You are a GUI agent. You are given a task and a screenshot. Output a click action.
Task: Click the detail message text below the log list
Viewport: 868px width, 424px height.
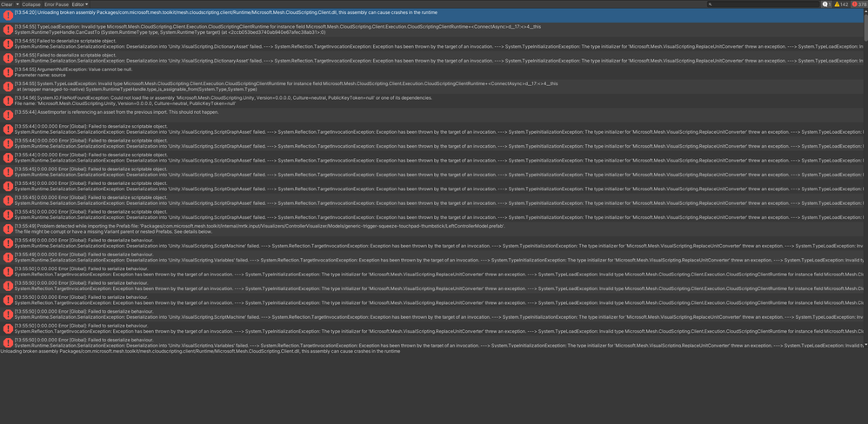tap(200, 351)
